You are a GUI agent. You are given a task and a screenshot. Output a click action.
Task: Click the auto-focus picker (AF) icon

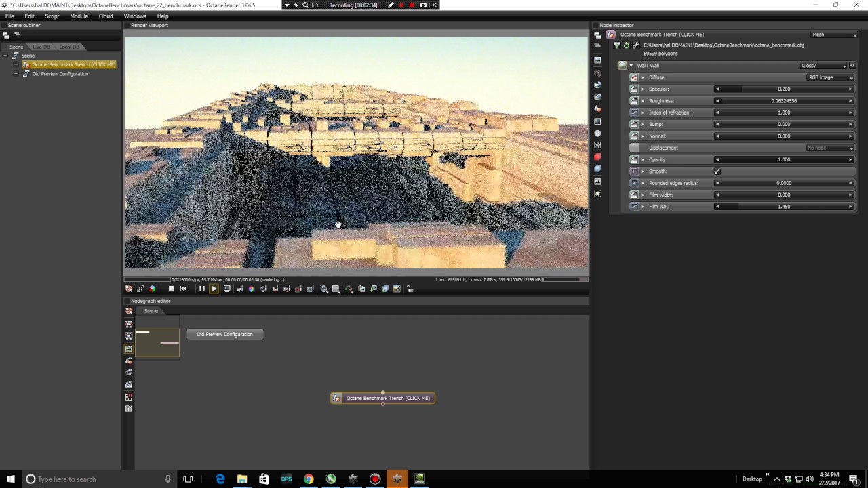pos(239,289)
